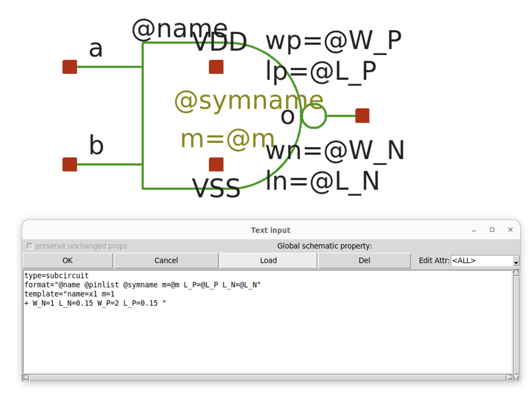Select the output pin square right of the bubble

pyautogui.click(x=362, y=116)
